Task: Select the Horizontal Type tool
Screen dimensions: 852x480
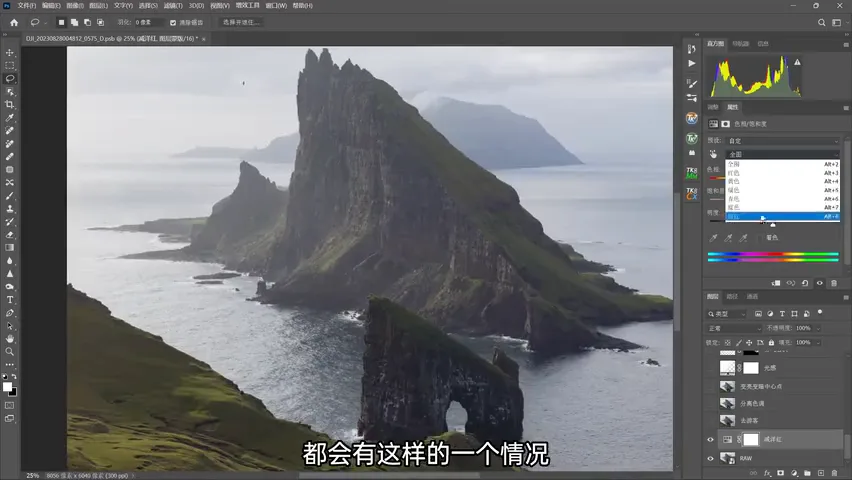Action: (10, 300)
